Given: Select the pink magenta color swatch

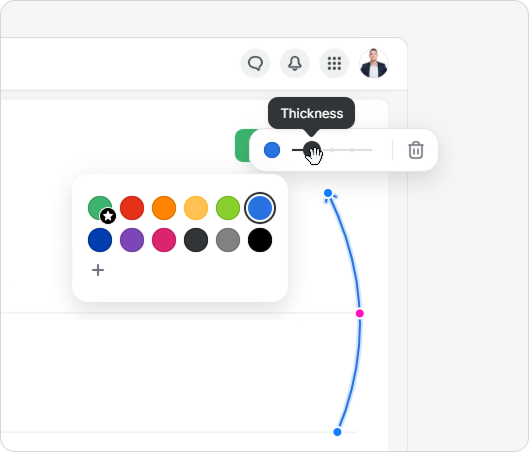Looking at the screenshot, I should [x=164, y=240].
